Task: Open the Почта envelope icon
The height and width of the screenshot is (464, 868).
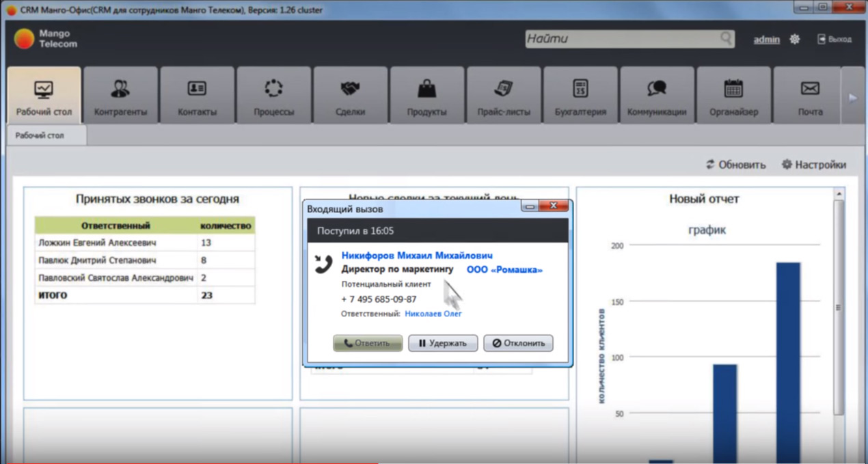Action: tap(810, 89)
